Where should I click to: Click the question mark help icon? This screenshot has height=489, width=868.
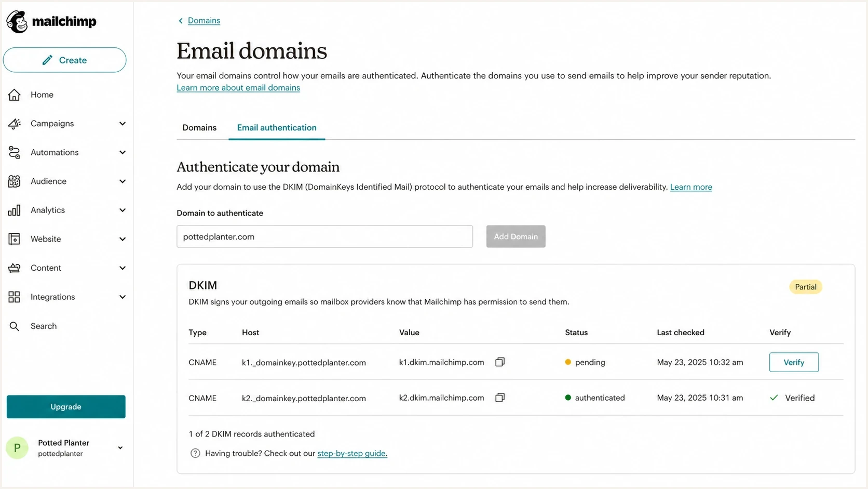pyautogui.click(x=195, y=453)
